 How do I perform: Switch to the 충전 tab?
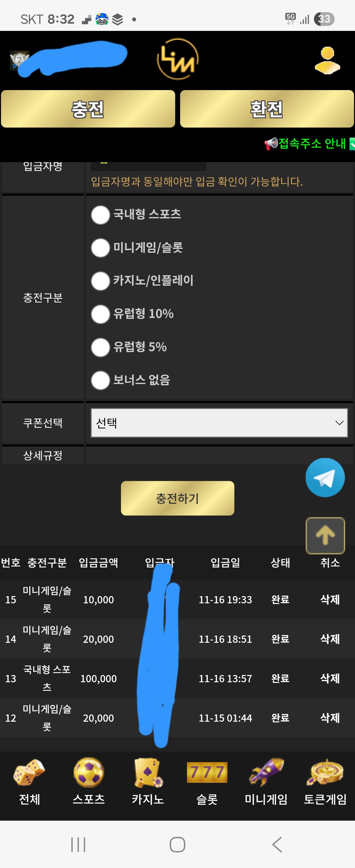(88, 109)
